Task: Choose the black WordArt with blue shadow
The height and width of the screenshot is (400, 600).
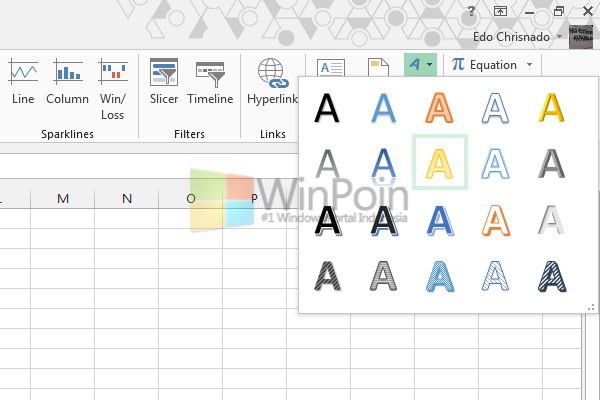Action: tap(384, 220)
